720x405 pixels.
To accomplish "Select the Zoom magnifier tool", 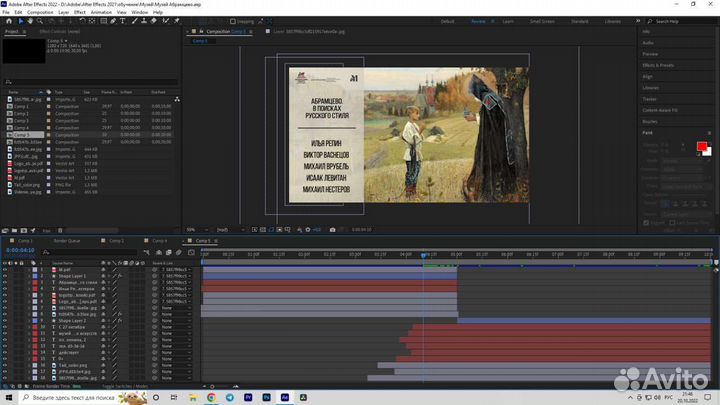I will pos(40,21).
